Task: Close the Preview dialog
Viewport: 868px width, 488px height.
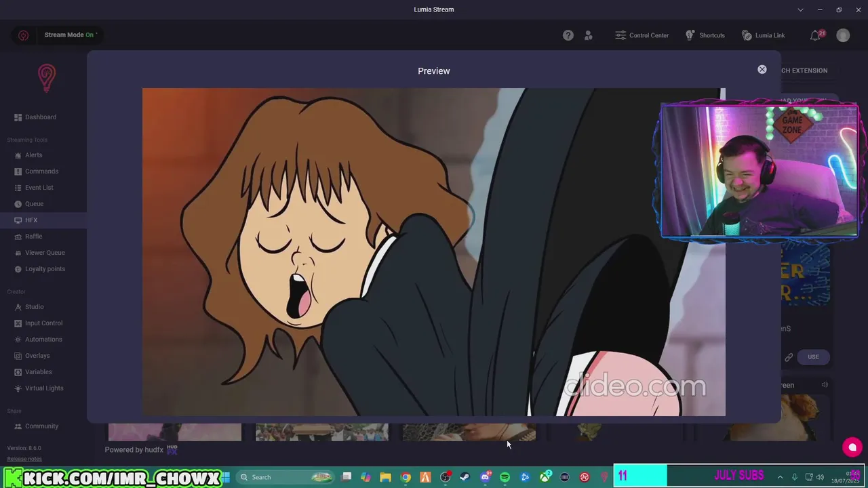Action: (x=762, y=69)
